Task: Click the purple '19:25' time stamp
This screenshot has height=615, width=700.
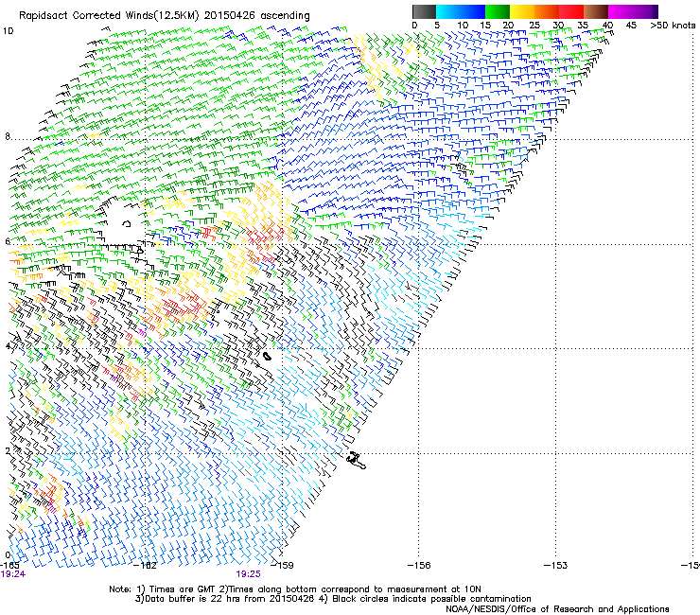Action: coord(248,574)
